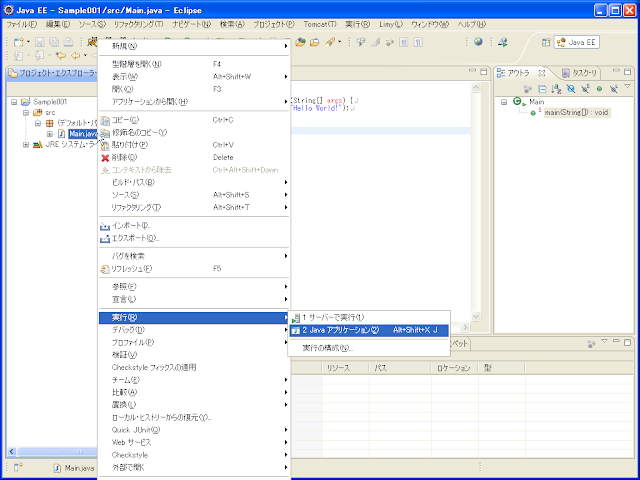This screenshot has height=480, width=640.
Task: Maximize the Outline view panel
Action: click(x=628, y=72)
